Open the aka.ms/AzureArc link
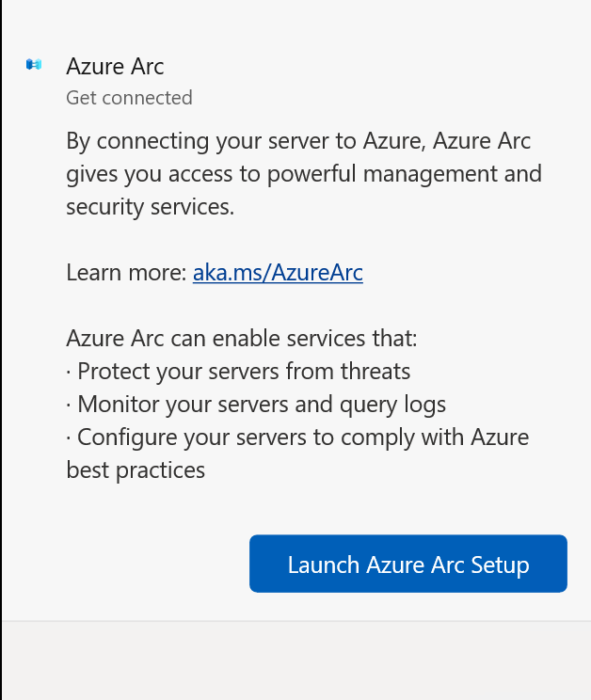 278,272
